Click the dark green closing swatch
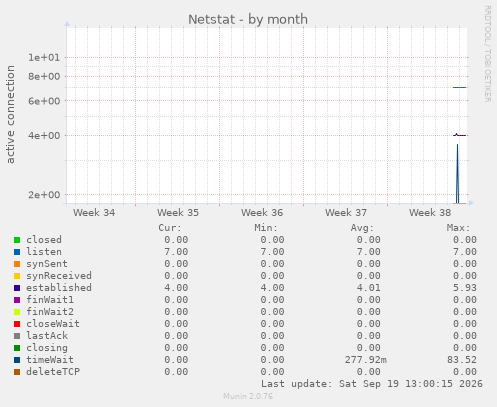This screenshot has height=407, width=497. pyautogui.click(x=17, y=348)
